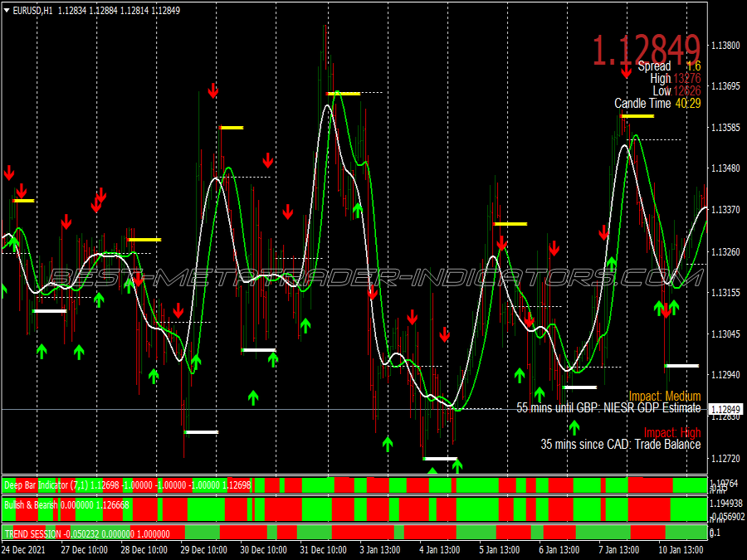Click the large red 1.12849 price readout
The height and width of the screenshot is (560, 747).
(x=646, y=49)
